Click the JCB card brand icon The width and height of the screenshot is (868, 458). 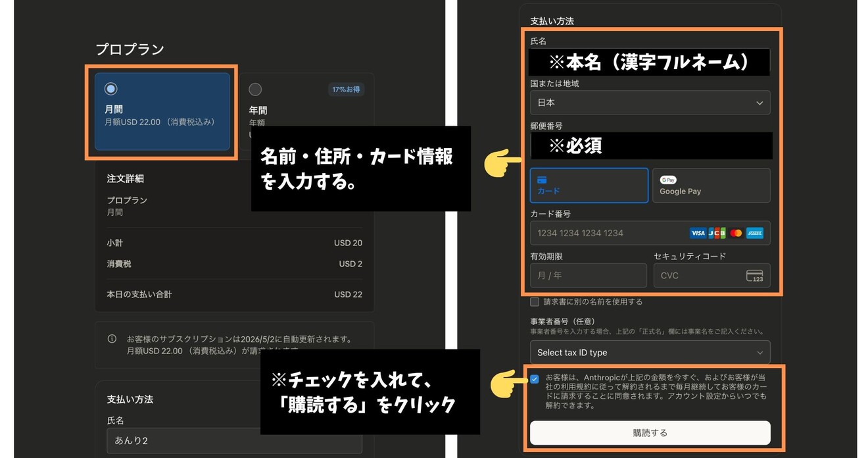[x=717, y=233]
